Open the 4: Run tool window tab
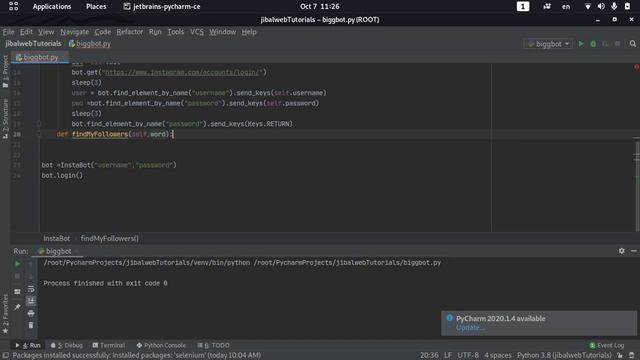The height and width of the screenshot is (360, 640). 28,345
